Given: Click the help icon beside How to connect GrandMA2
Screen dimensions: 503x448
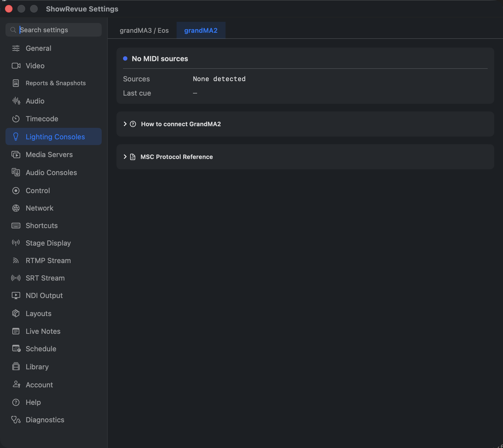Looking at the screenshot, I should pos(133,124).
